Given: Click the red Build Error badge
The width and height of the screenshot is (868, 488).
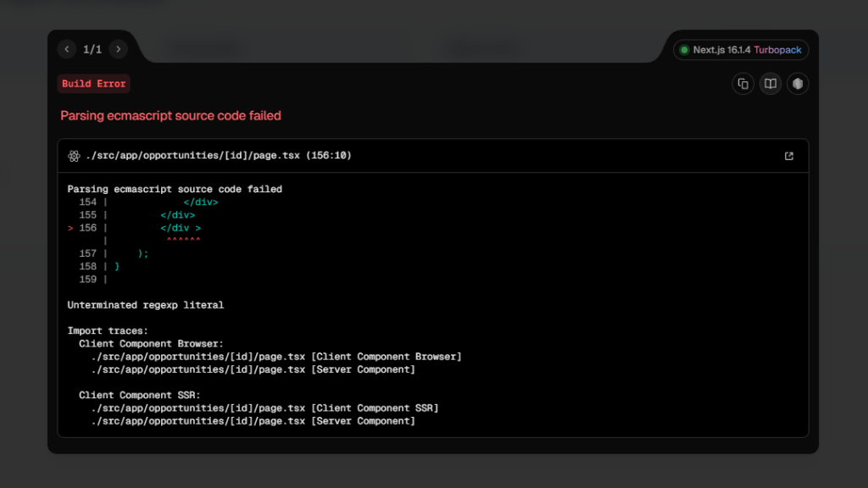Looking at the screenshot, I should coord(93,84).
